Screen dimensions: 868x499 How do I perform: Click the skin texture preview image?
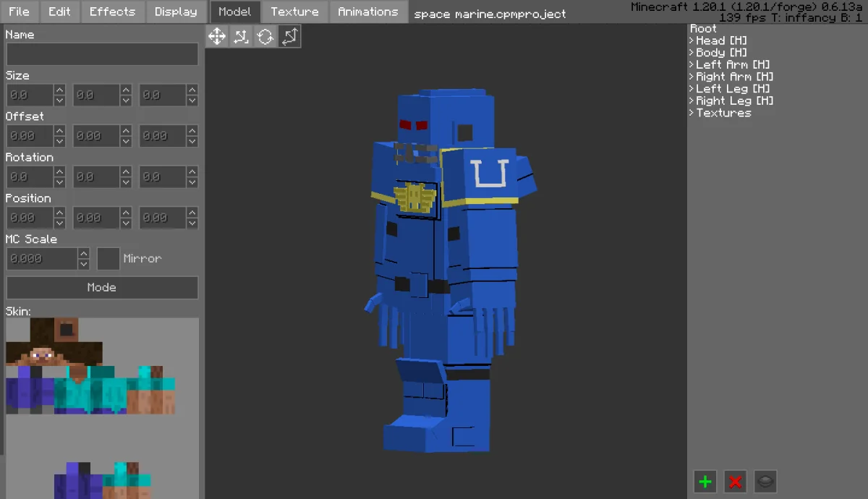[x=102, y=408]
